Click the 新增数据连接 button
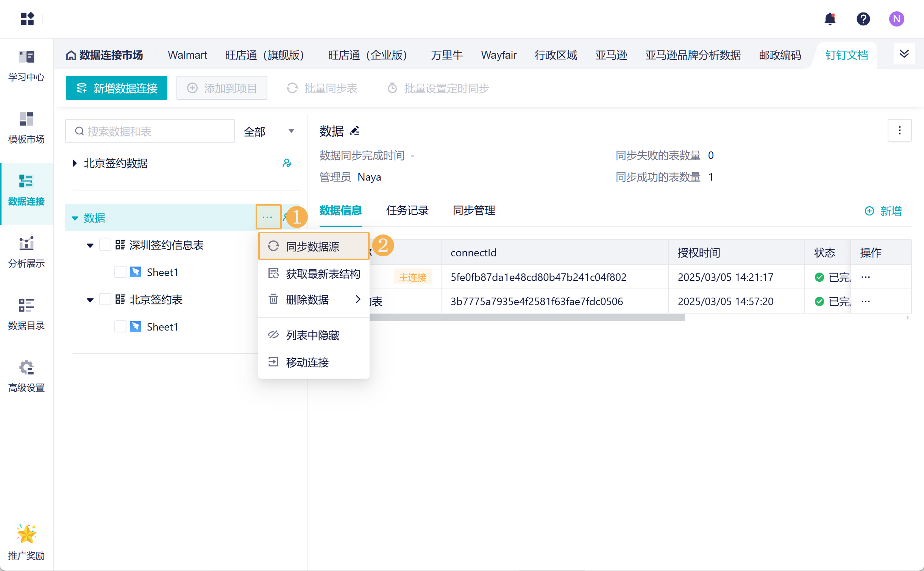This screenshot has width=924, height=571. (x=116, y=88)
